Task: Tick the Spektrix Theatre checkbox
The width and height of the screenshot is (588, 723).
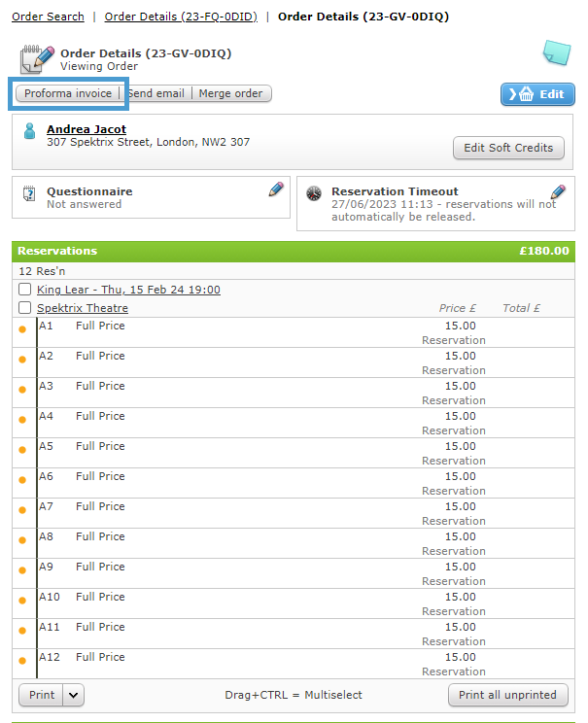Action: 25,307
